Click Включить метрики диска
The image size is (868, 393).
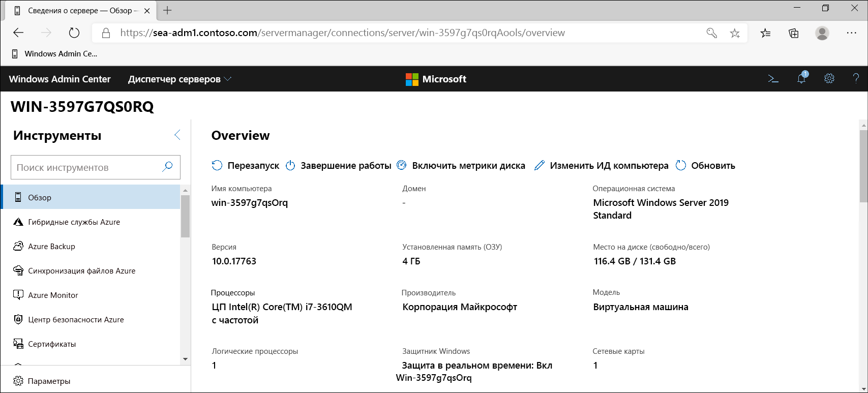click(x=461, y=165)
